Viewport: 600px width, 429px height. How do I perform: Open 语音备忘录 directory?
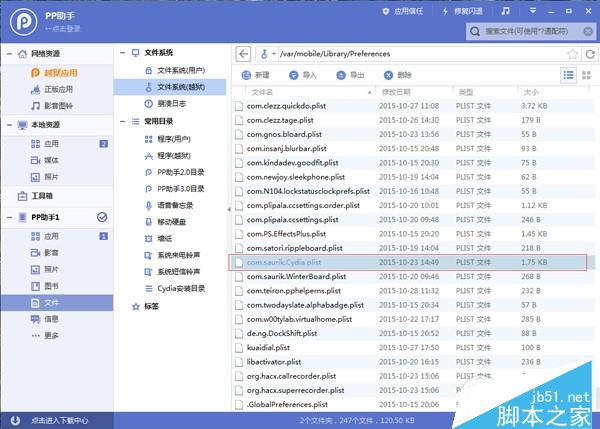pos(169,206)
